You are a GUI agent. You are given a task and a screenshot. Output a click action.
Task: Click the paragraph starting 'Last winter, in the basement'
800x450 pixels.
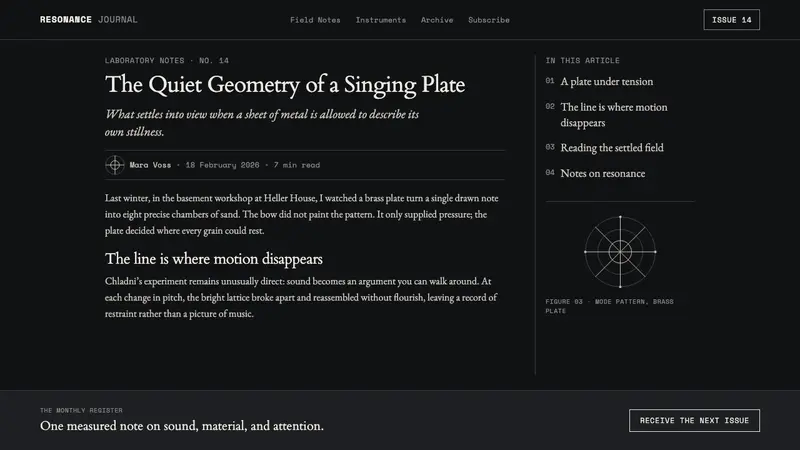click(x=302, y=214)
